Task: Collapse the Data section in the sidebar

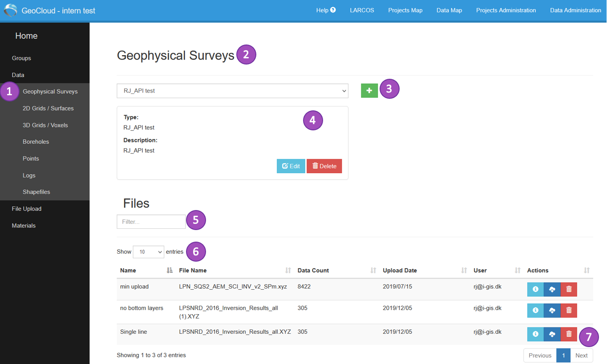Action: 18,75
